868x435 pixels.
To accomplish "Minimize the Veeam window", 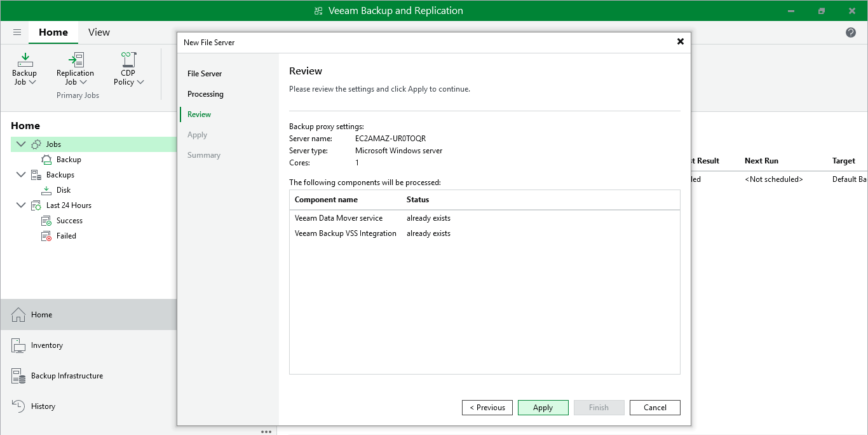I will (x=791, y=11).
